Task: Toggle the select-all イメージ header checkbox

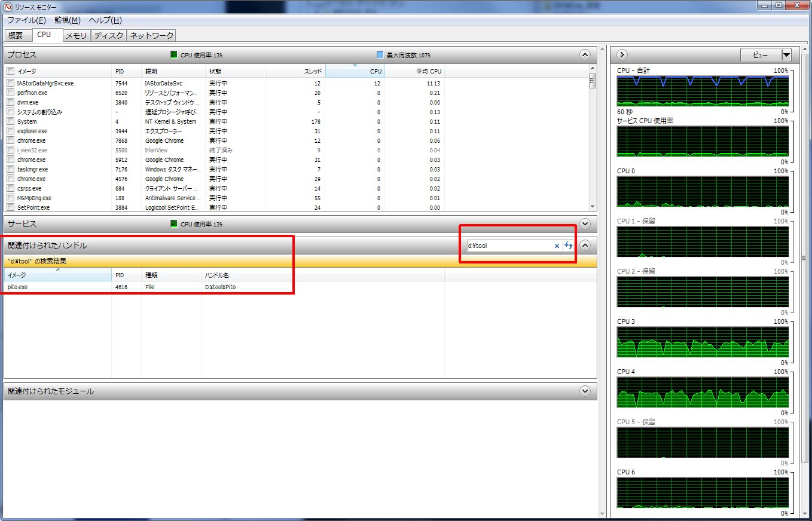Action: pyautogui.click(x=10, y=71)
